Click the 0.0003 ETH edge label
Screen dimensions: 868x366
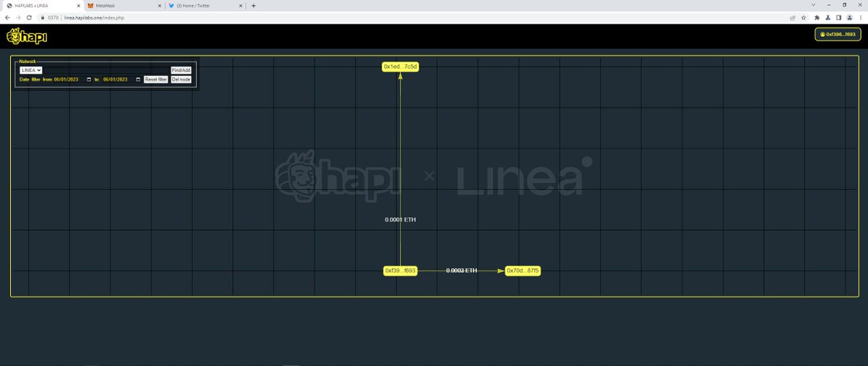[461, 271]
